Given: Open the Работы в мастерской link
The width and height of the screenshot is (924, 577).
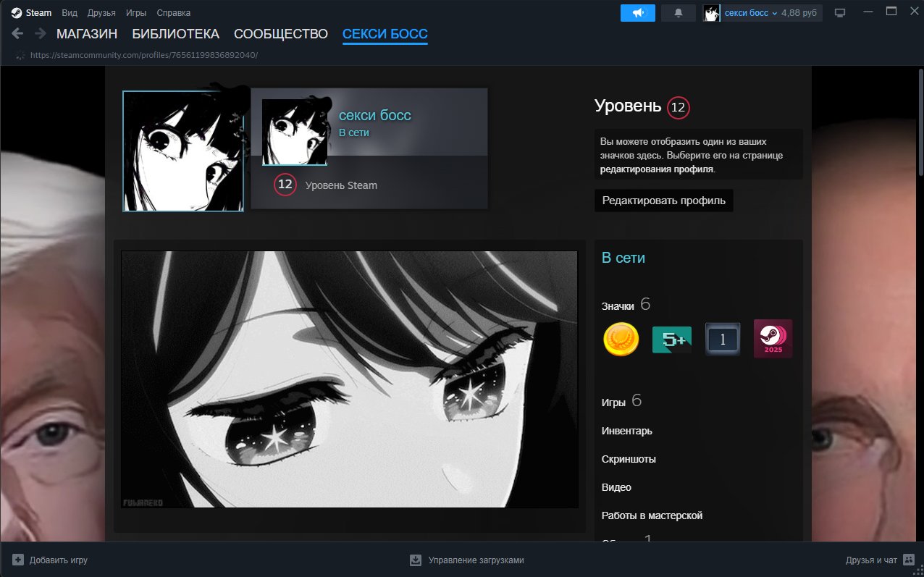Looking at the screenshot, I should (652, 515).
